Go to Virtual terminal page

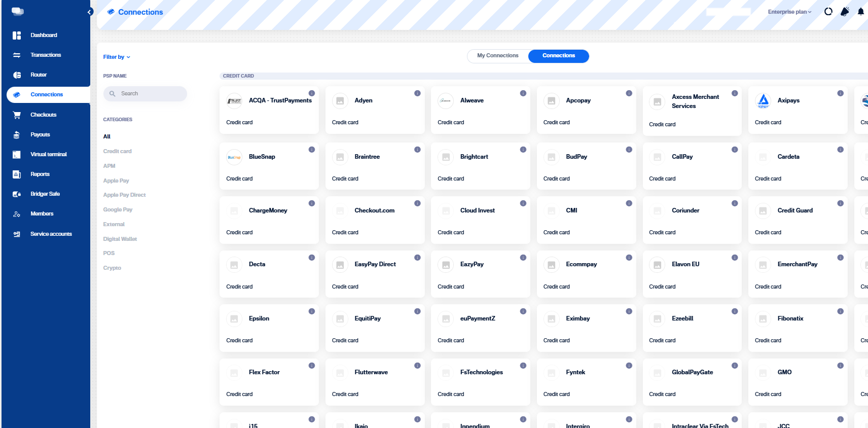click(48, 154)
